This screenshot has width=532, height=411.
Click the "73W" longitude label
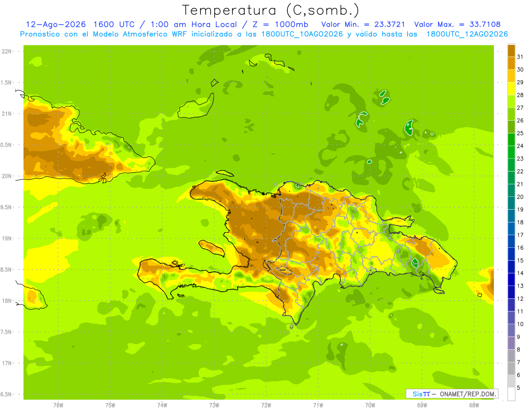click(x=214, y=405)
